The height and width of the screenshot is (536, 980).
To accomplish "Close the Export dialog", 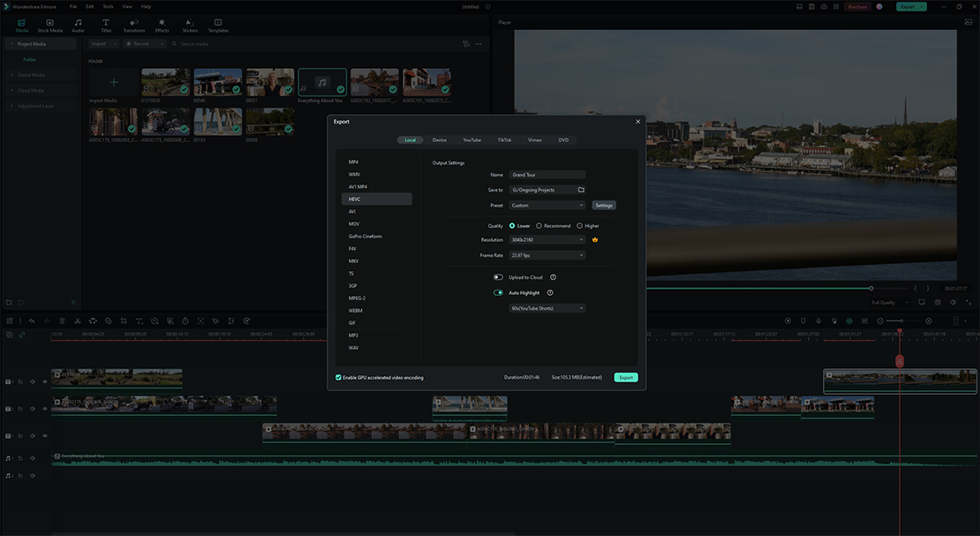I will [x=638, y=121].
